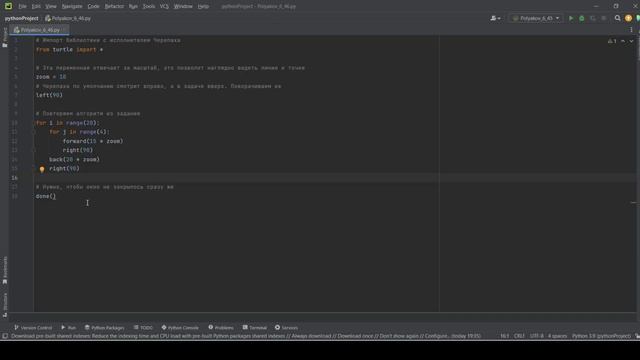The width and height of the screenshot is (640, 360).
Task: Open the Code menu
Action: click(93, 6)
